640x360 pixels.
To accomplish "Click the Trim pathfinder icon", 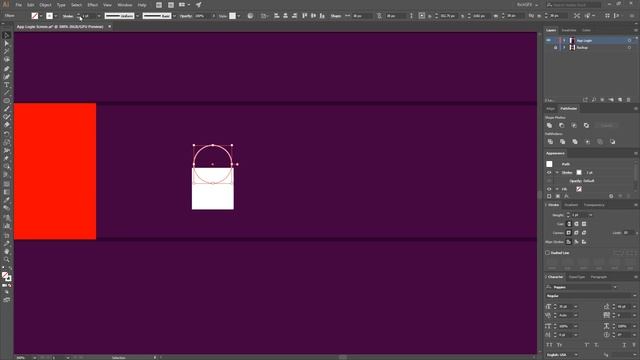I will click(x=562, y=142).
